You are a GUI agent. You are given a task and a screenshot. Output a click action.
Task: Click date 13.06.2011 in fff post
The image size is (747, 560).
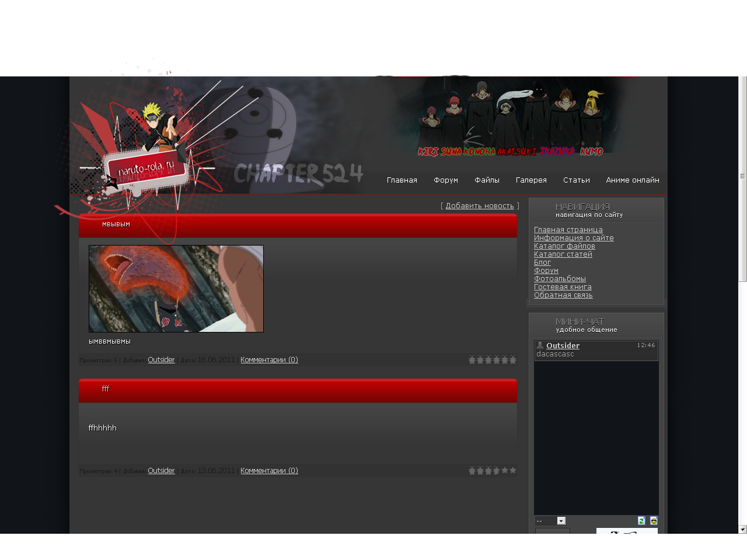click(x=216, y=471)
